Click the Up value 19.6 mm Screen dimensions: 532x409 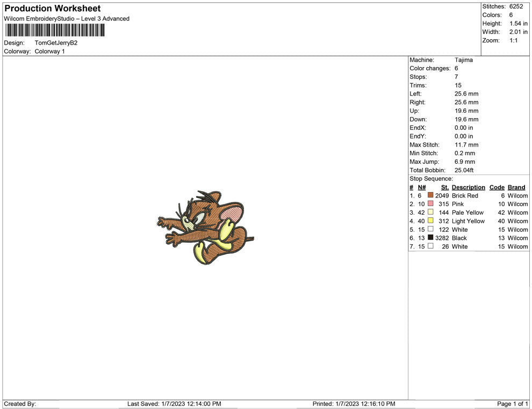[466, 111]
